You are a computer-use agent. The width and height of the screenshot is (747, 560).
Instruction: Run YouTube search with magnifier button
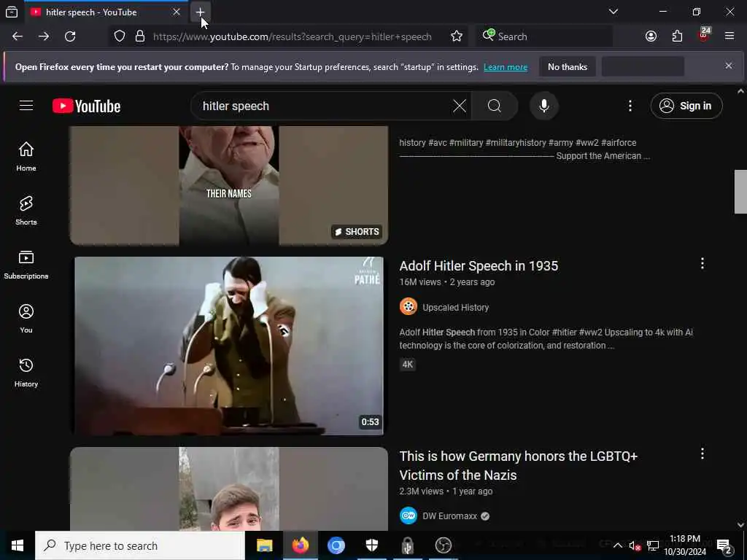[495, 106]
